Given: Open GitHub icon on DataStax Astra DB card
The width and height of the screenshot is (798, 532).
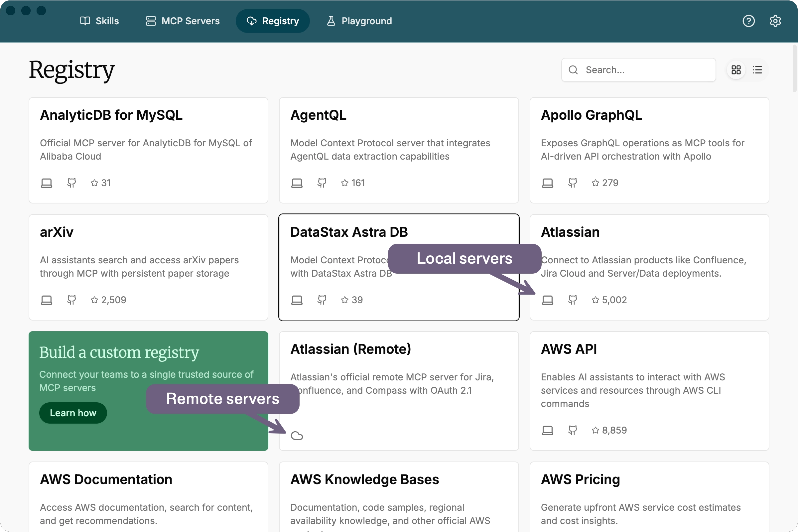Looking at the screenshot, I should (322, 300).
